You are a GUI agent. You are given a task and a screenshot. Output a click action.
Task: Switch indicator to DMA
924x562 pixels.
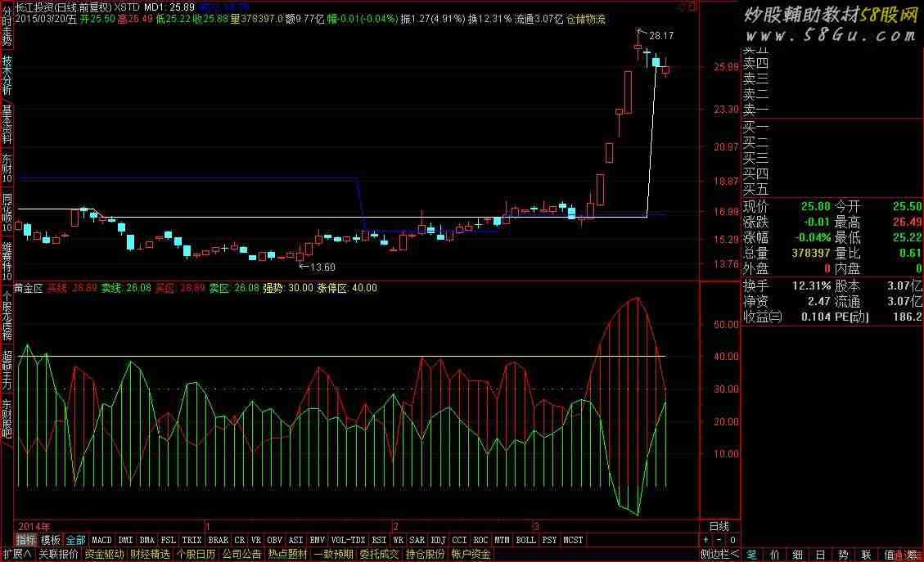click(146, 540)
